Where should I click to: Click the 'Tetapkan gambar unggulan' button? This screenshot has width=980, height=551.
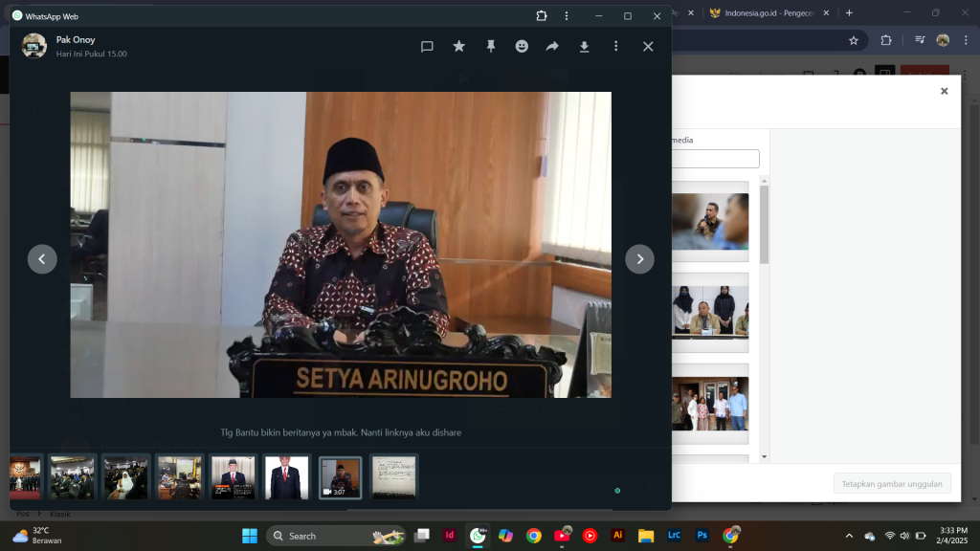point(892,484)
